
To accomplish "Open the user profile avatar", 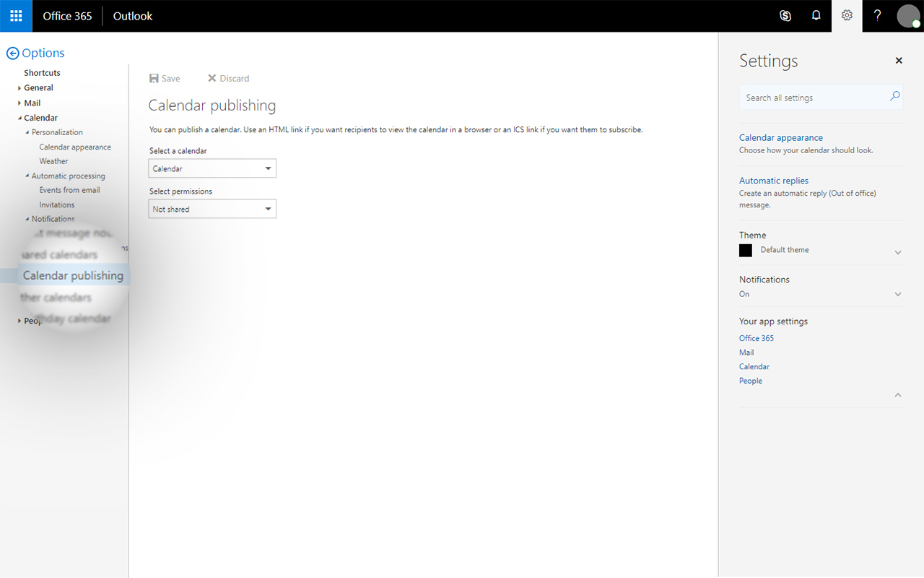I will [x=908, y=16].
